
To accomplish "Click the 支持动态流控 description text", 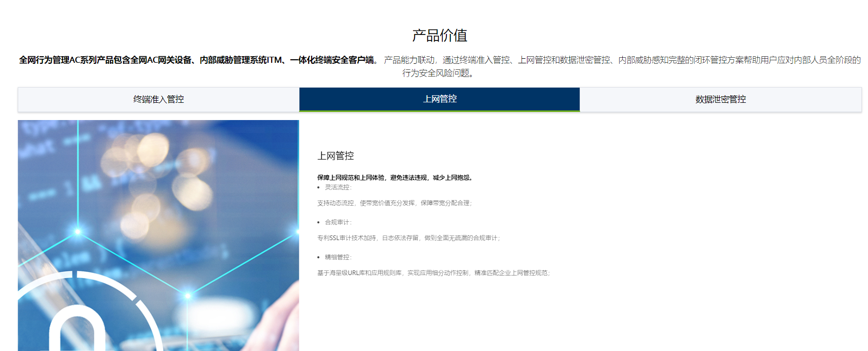I will pos(394,203).
